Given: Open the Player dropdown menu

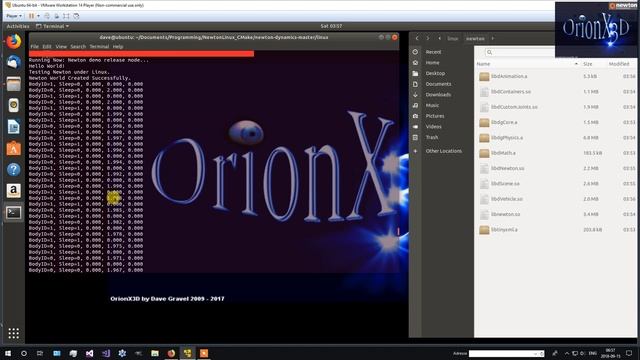Looking at the screenshot, I should [x=14, y=16].
